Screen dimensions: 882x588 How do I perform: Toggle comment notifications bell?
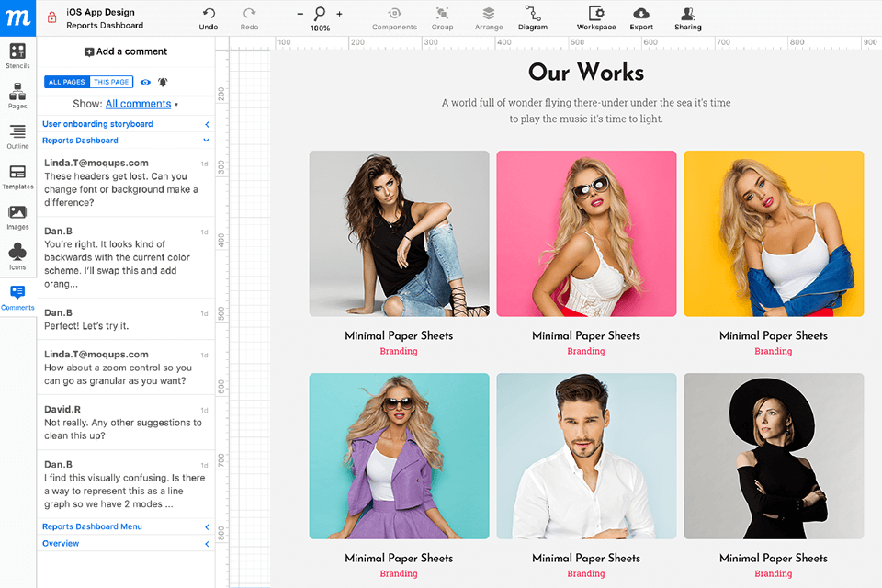coord(163,82)
